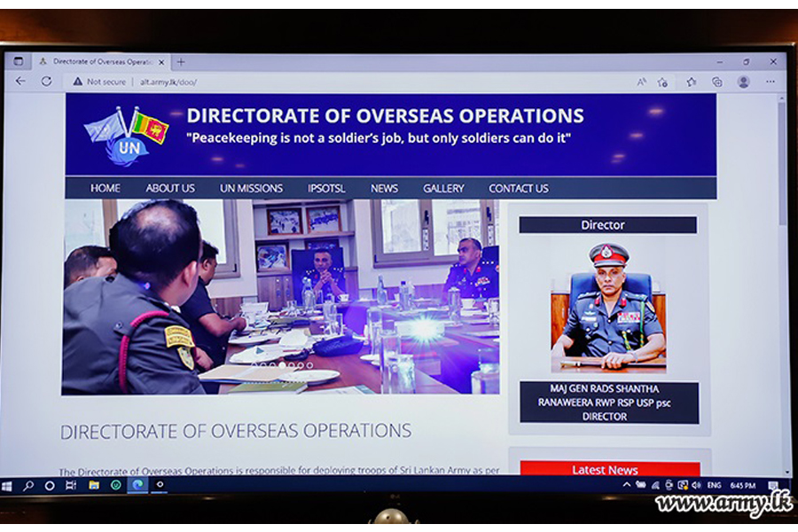
Task: Open the green circle app on taskbar
Action: click(116, 485)
